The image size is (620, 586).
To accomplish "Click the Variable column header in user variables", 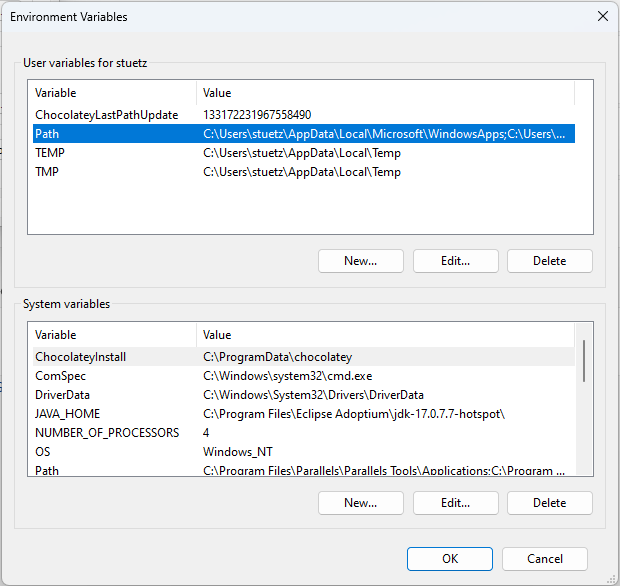I will 115,93.
